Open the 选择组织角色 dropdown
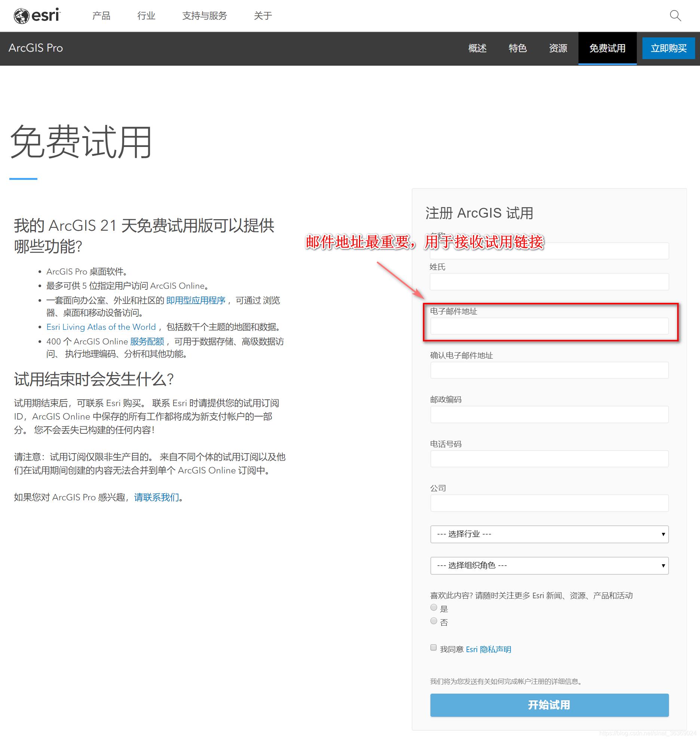 (x=549, y=565)
